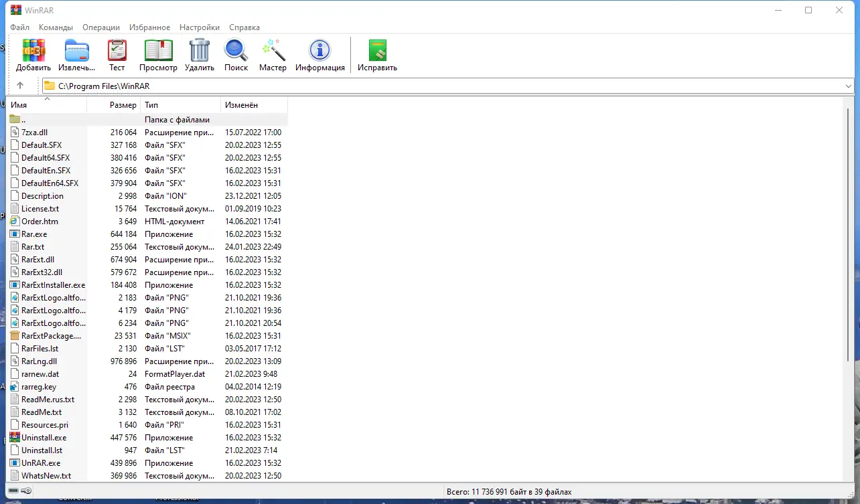Screen dimensions: 860x504
Task: Select the Uninstall.lst file name
Action: 42,450
